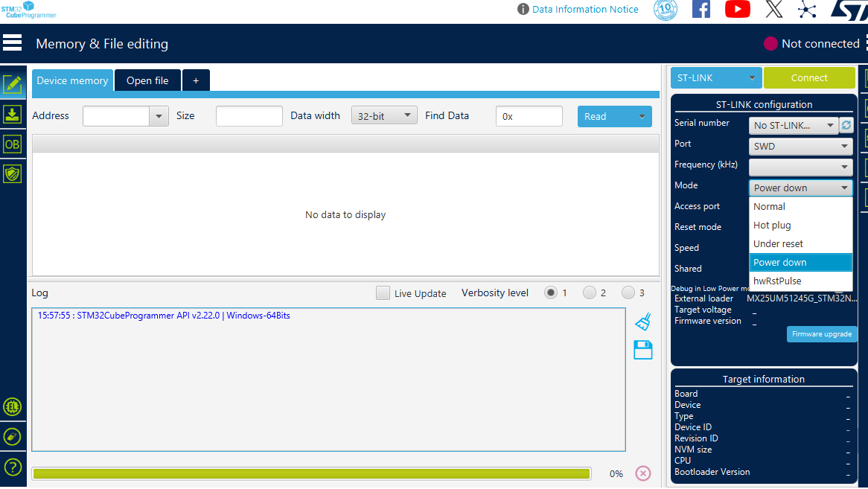
Task: Clear the log with the broom icon
Action: tap(642, 322)
